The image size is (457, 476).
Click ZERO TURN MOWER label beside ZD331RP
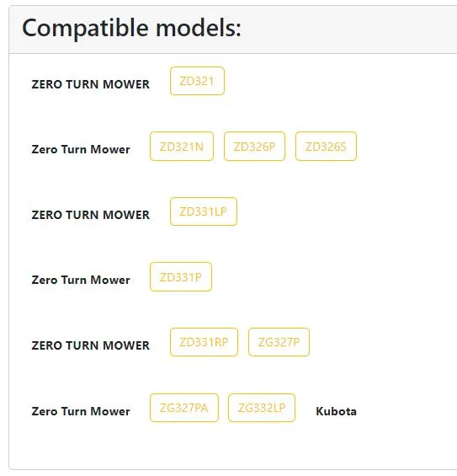pos(90,345)
